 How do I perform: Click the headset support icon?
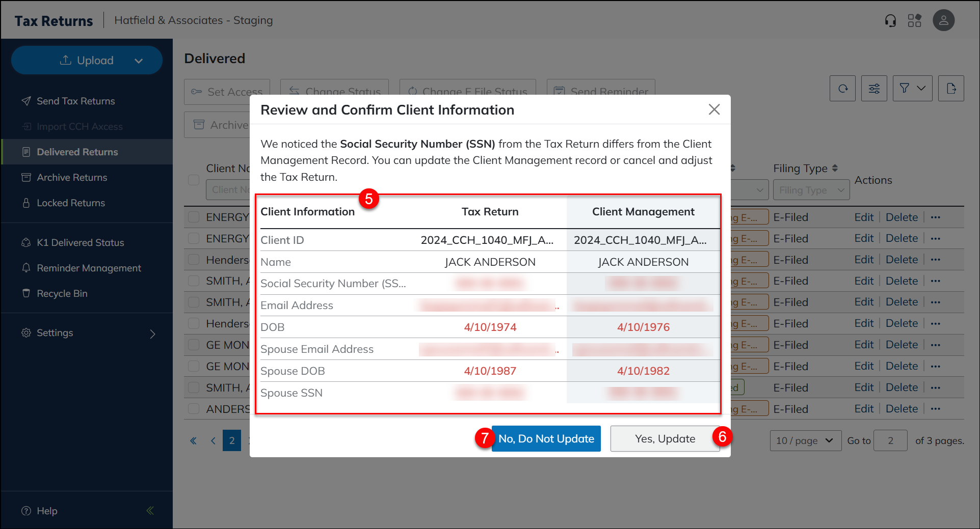(890, 20)
